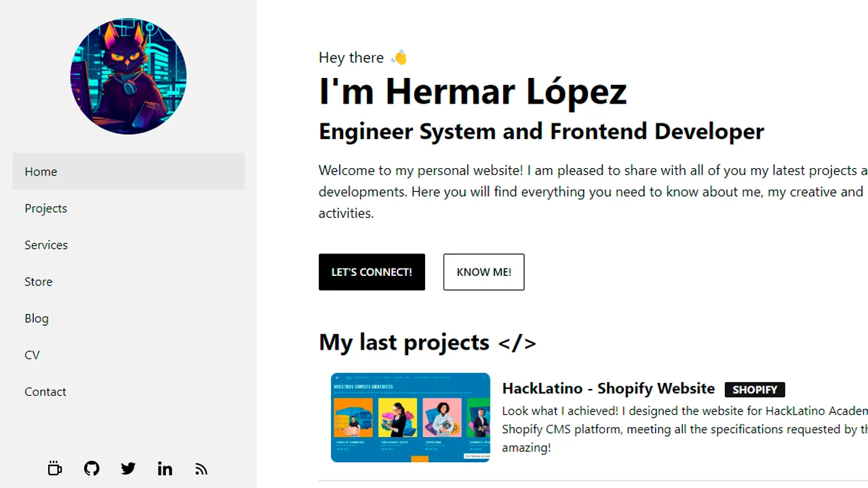Open the LinkedIn icon in sidebar footer
The height and width of the screenshot is (488, 868).
click(x=165, y=468)
